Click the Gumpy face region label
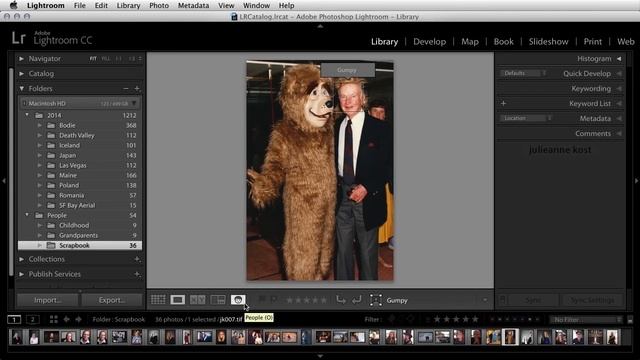This screenshot has width=640, height=360. click(347, 70)
